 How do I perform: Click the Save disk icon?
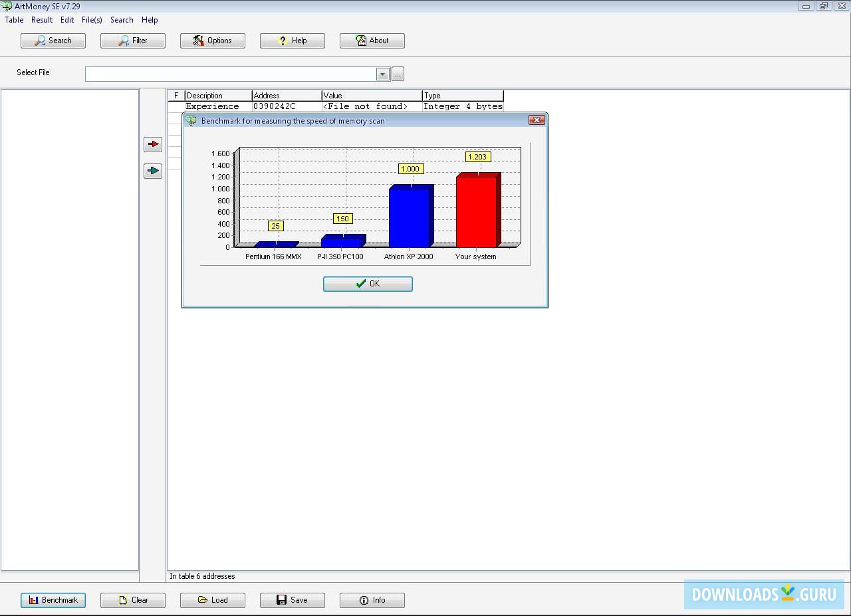point(281,600)
